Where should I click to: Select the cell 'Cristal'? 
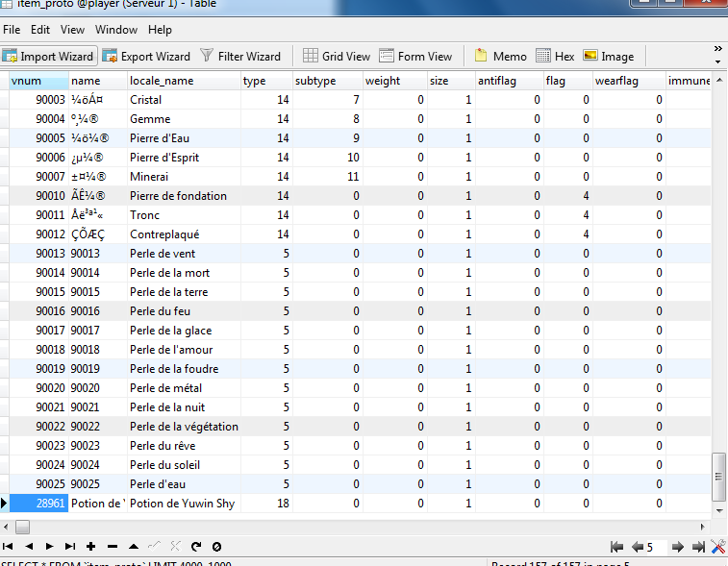(184, 100)
